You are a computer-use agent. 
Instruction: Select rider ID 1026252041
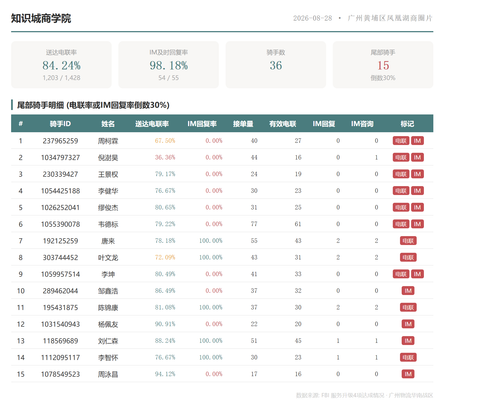[x=60, y=207]
